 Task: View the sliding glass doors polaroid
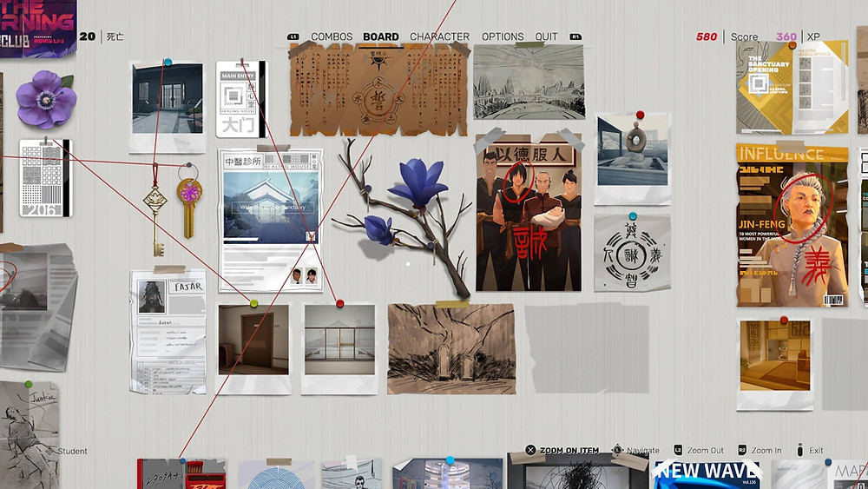coord(339,347)
